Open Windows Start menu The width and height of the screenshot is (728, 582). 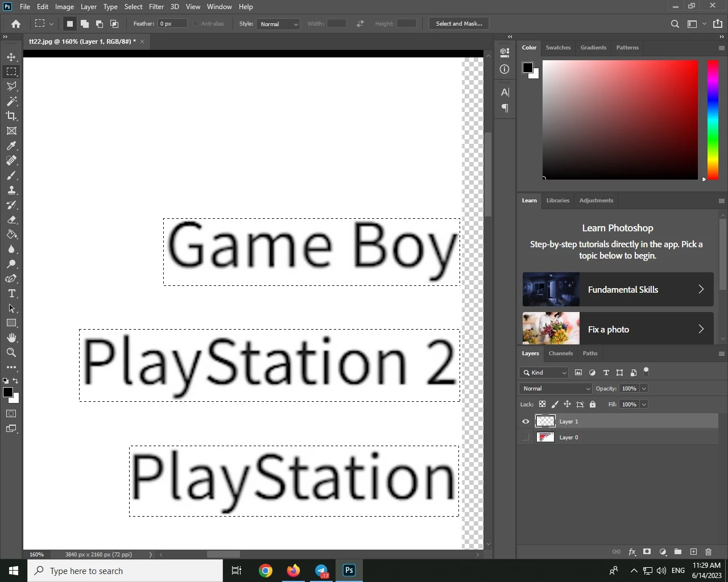[x=14, y=571]
